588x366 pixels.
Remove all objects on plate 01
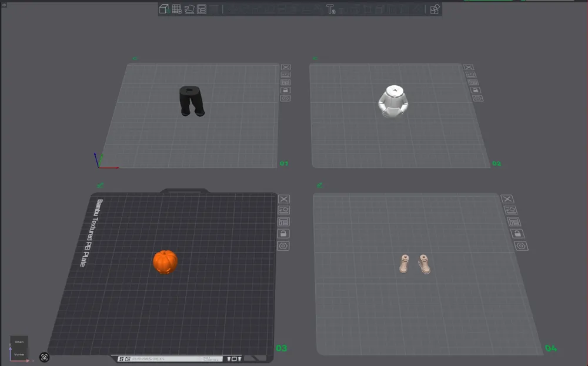click(286, 67)
